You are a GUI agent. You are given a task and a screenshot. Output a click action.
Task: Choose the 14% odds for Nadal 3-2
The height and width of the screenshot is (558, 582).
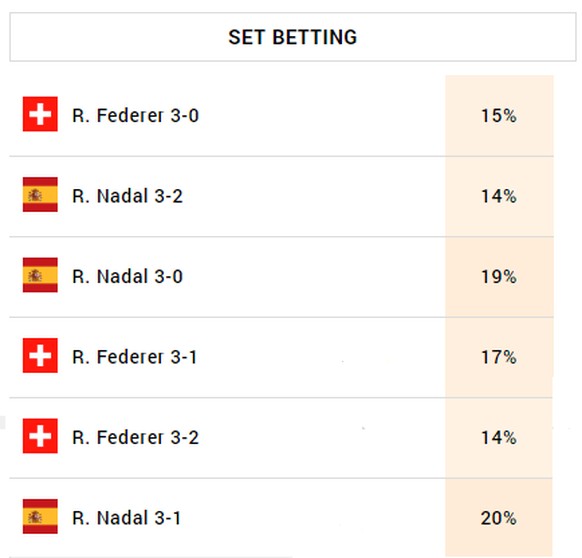click(499, 196)
